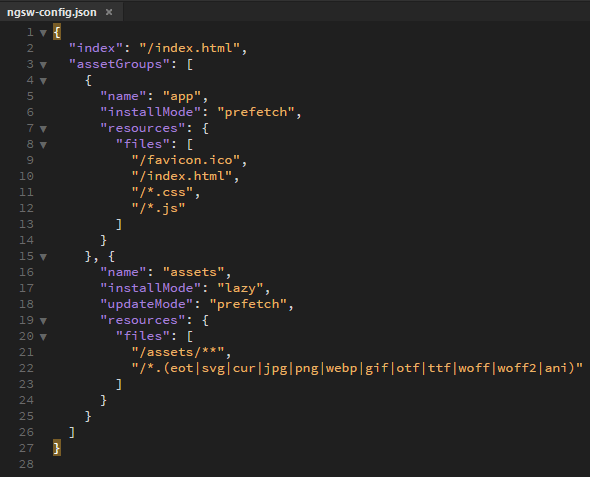Click the "updateMode" key

pyautogui.click(x=147, y=304)
